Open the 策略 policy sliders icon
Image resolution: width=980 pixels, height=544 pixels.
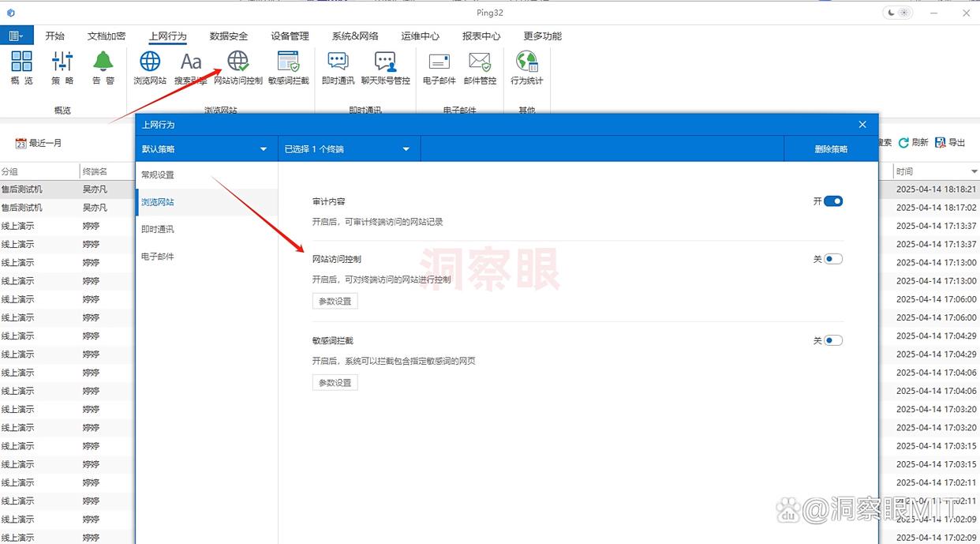[x=62, y=67]
